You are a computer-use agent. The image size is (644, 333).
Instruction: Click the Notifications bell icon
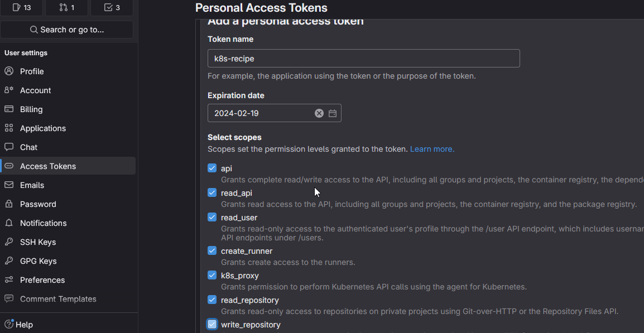(x=9, y=223)
